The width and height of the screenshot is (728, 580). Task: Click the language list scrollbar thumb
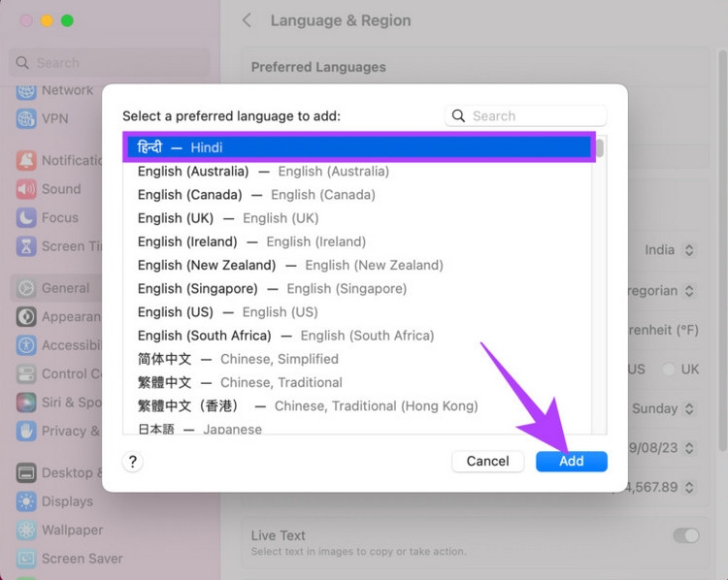pyautogui.click(x=600, y=148)
